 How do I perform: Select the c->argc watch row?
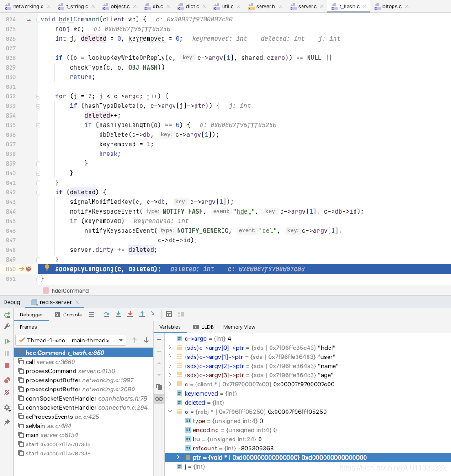click(x=308, y=338)
